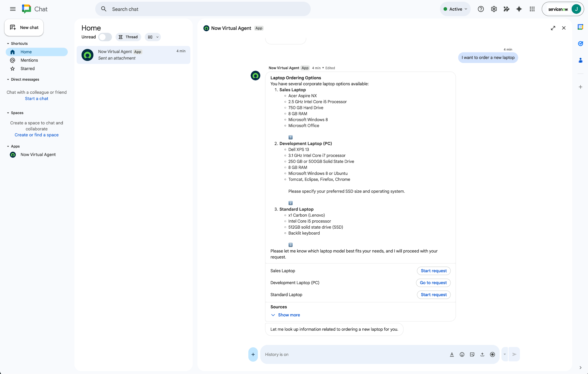Click the citation marker 3 under Standard Laptop

291,245
